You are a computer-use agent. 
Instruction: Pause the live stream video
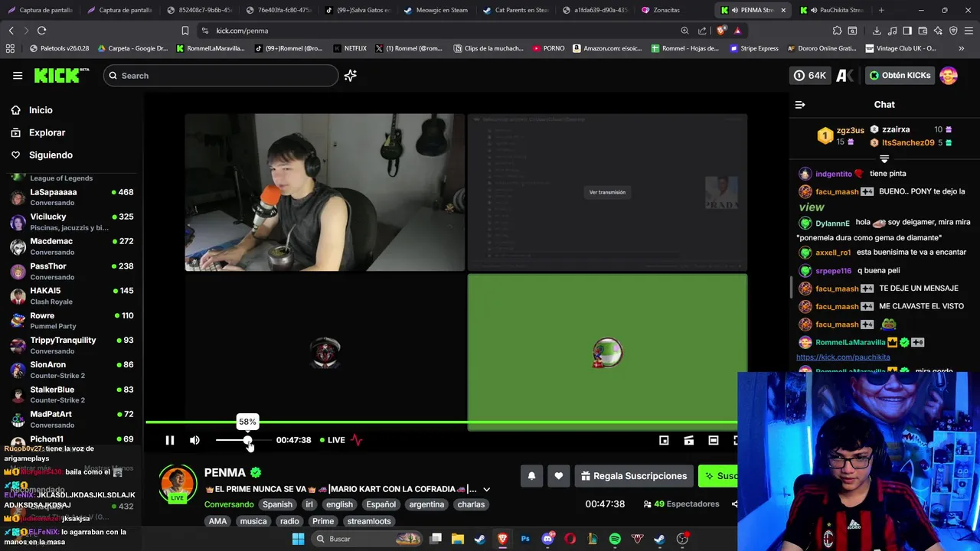tap(170, 440)
